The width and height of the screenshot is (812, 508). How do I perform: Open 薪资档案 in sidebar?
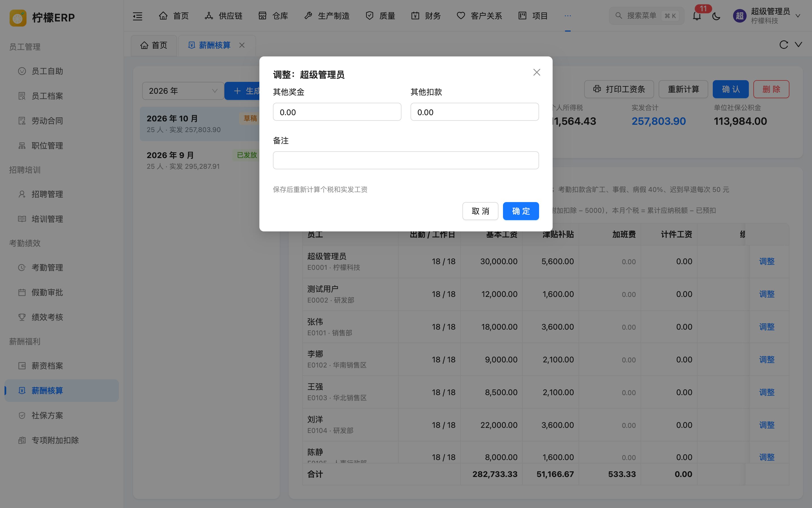62,366
